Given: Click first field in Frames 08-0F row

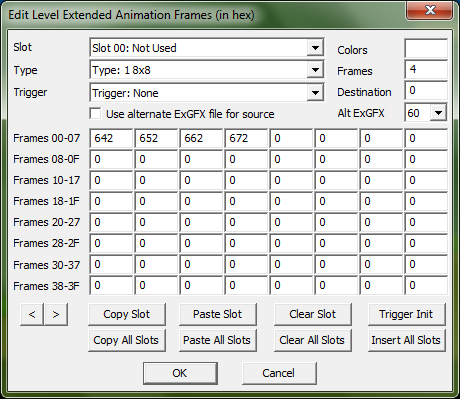Looking at the screenshot, I should click(111, 159).
